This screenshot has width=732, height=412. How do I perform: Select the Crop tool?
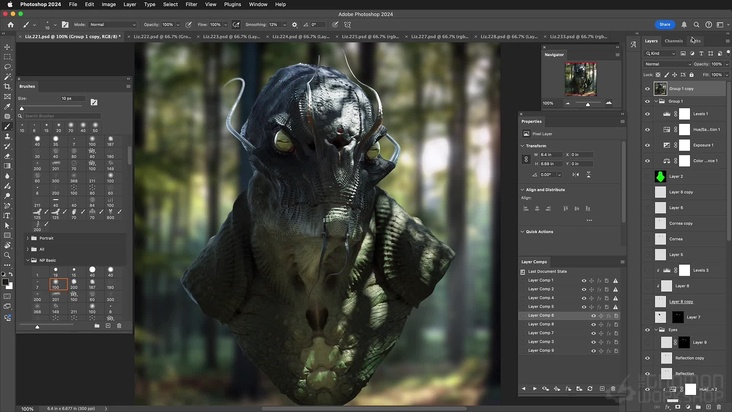click(x=7, y=86)
